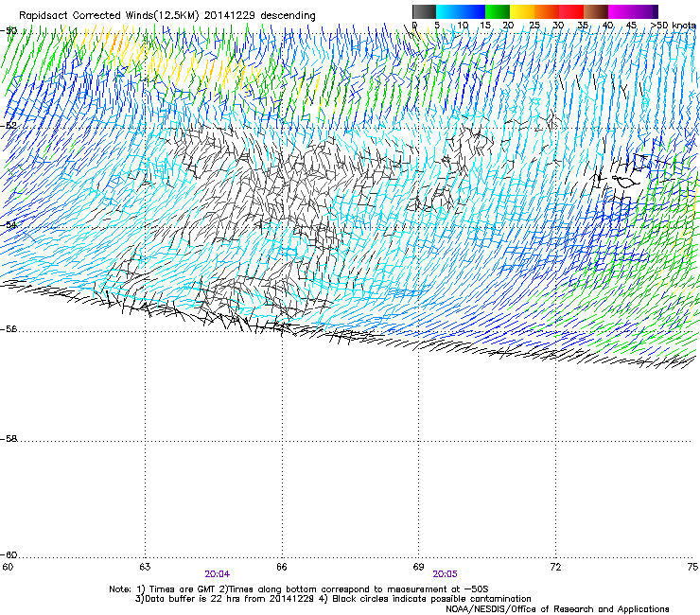Click the purple time label '20:05'
Image resolution: width=700 pixels, height=615 pixels.
[x=446, y=574]
